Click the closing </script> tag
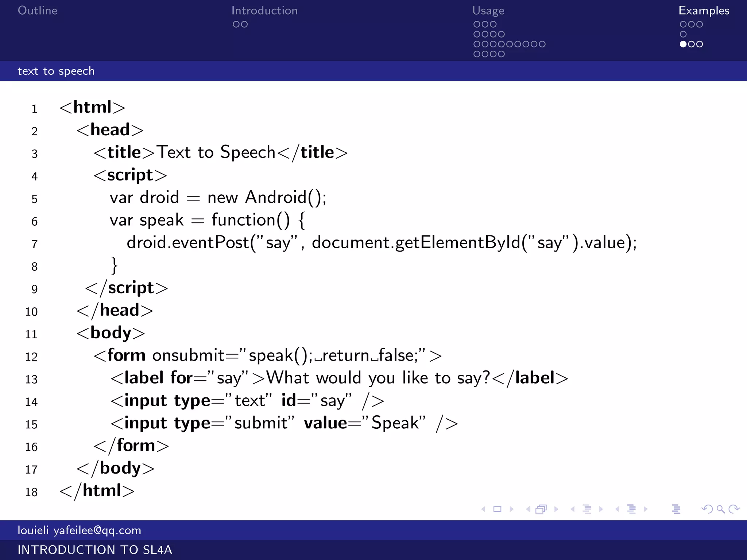Image resolution: width=747 pixels, height=560 pixels. (127, 288)
